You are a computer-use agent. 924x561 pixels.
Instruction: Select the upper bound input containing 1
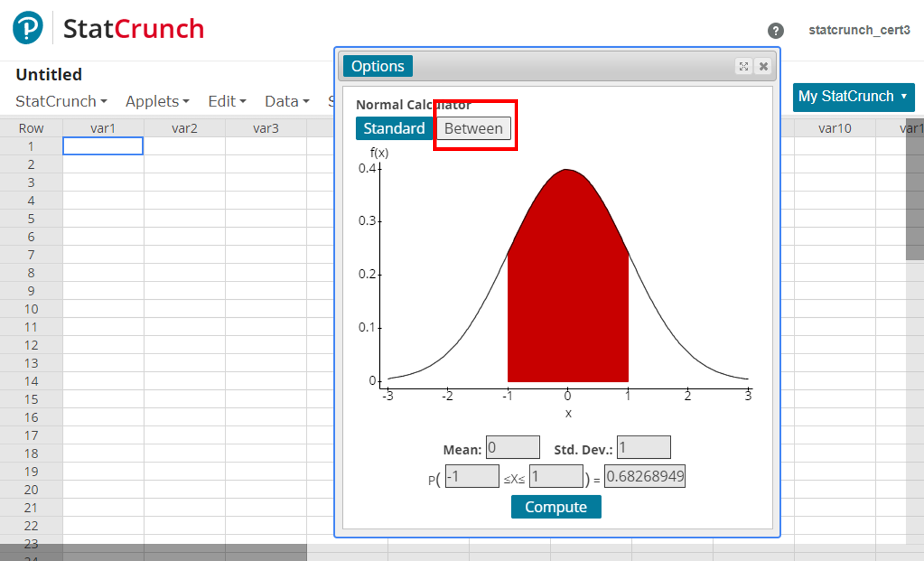coord(556,477)
